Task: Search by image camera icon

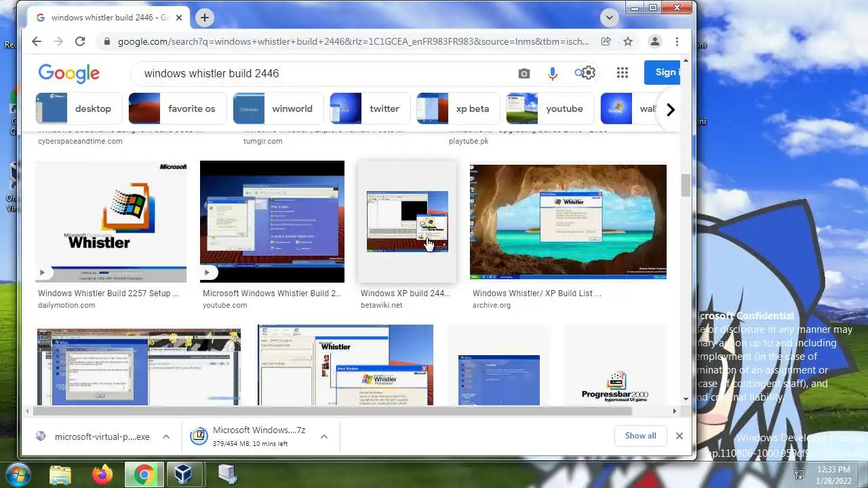Action: (x=524, y=73)
